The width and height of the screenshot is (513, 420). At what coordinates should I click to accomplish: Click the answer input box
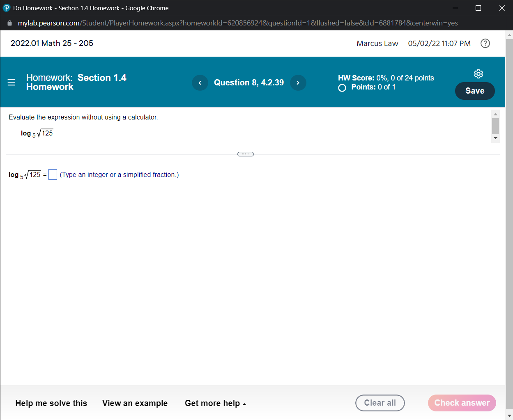[53, 174]
